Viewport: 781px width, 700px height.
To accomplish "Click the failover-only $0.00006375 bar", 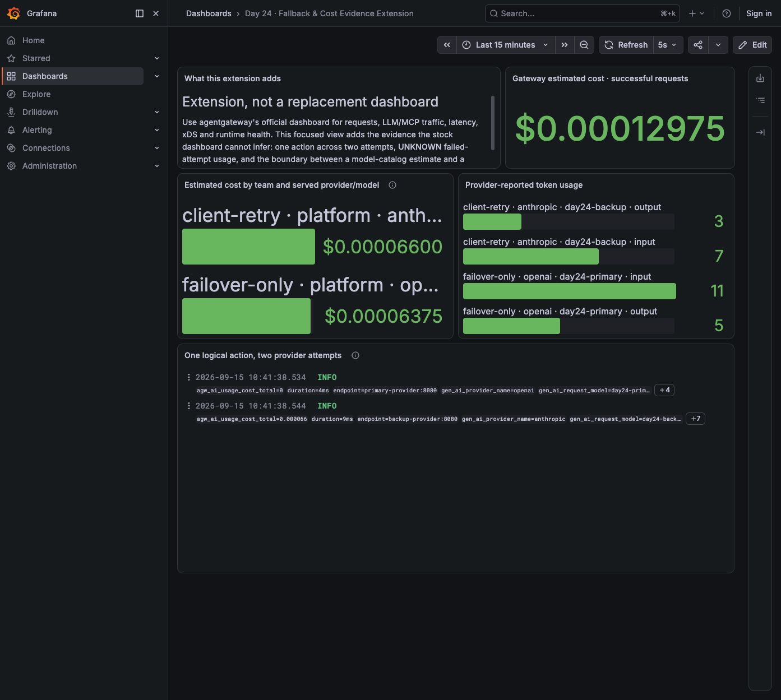I will (x=246, y=316).
